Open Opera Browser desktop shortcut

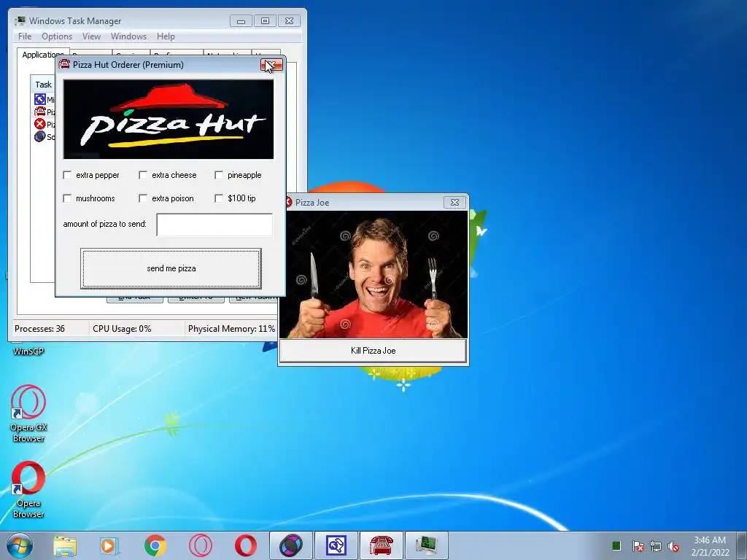click(28, 489)
